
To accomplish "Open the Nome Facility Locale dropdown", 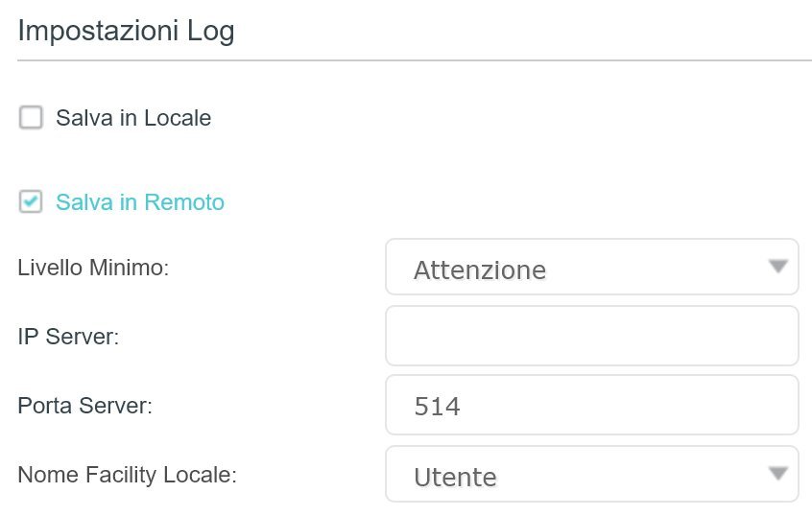I will point(591,474).
